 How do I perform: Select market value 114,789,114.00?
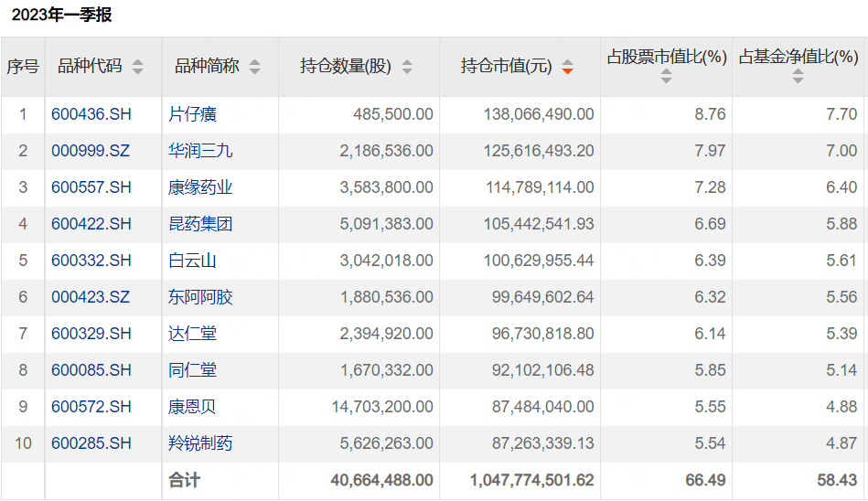click(540, 187)
